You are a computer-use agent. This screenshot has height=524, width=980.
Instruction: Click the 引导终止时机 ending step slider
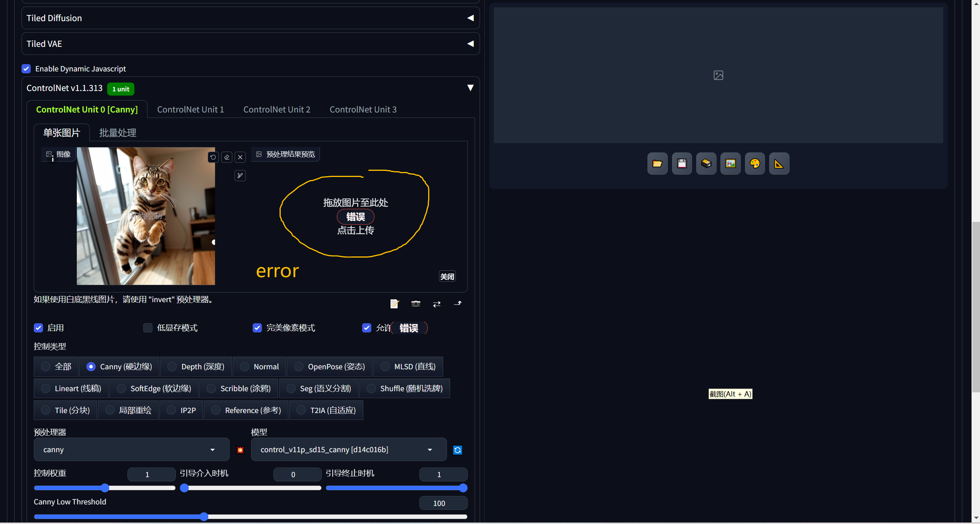coord(397,488)
